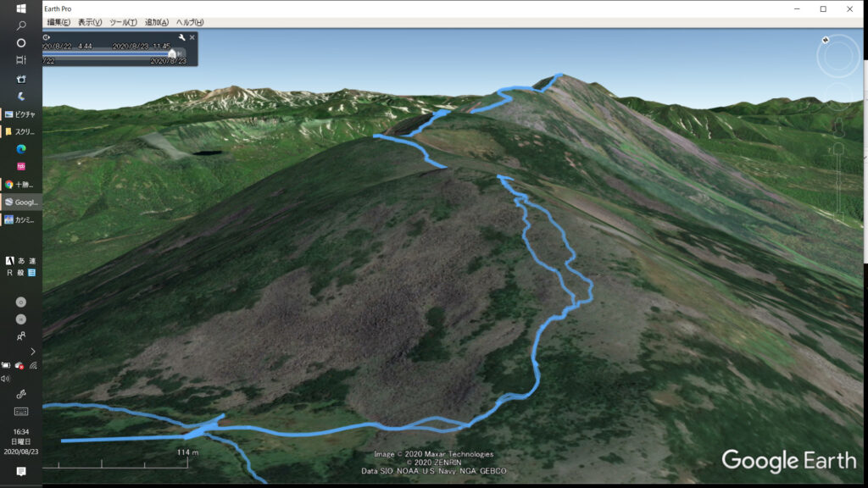This screenshot has width=868, height=488.
Task: Open the notification action center
Action: coord(21,471)
